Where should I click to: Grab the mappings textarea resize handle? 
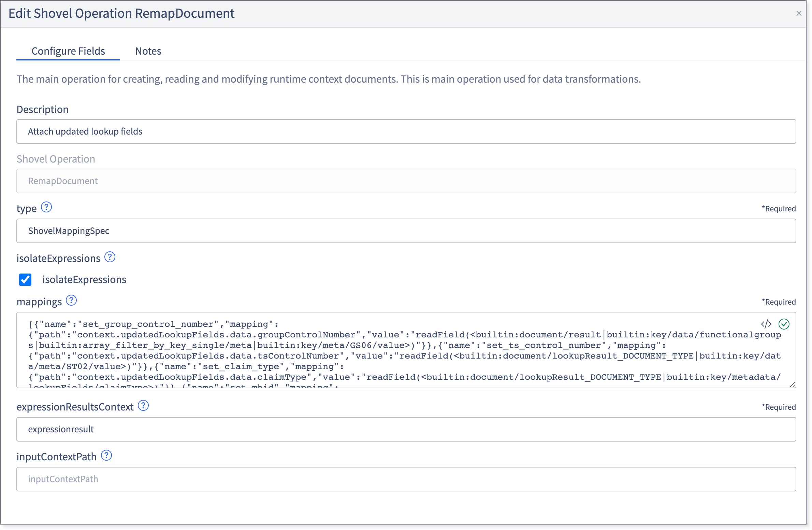(x=793, y=385)
